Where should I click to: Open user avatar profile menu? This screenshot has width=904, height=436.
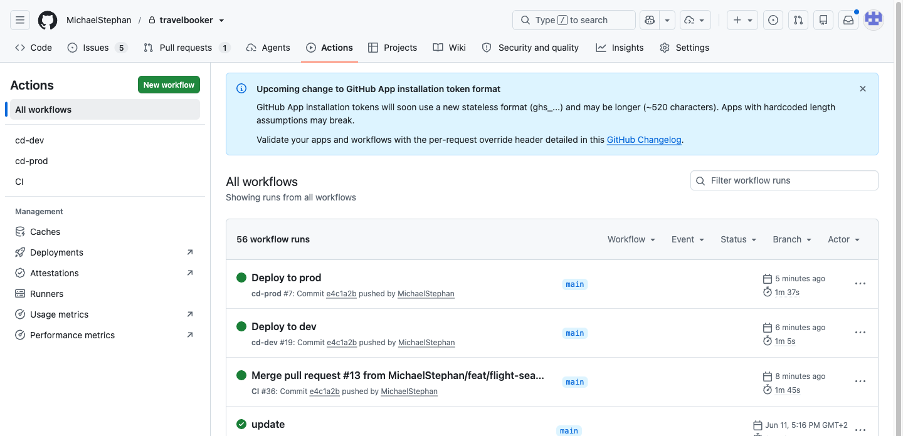tap(874, 20)
